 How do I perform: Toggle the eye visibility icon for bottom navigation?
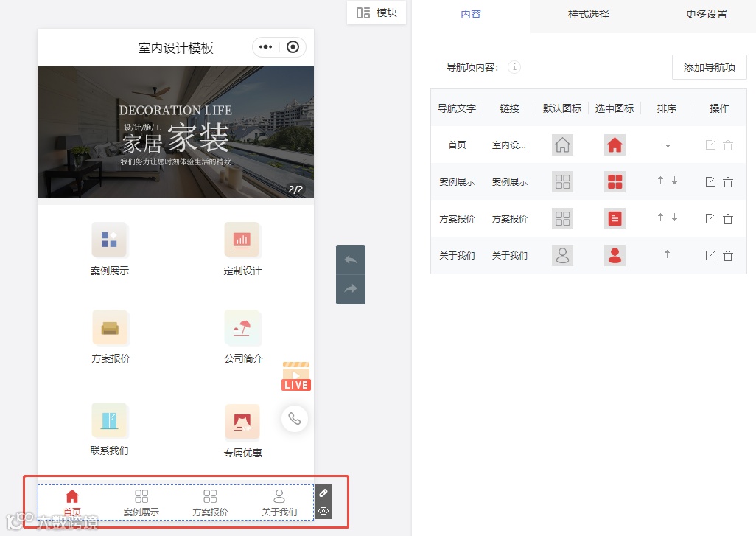click(x=323, y=510)
